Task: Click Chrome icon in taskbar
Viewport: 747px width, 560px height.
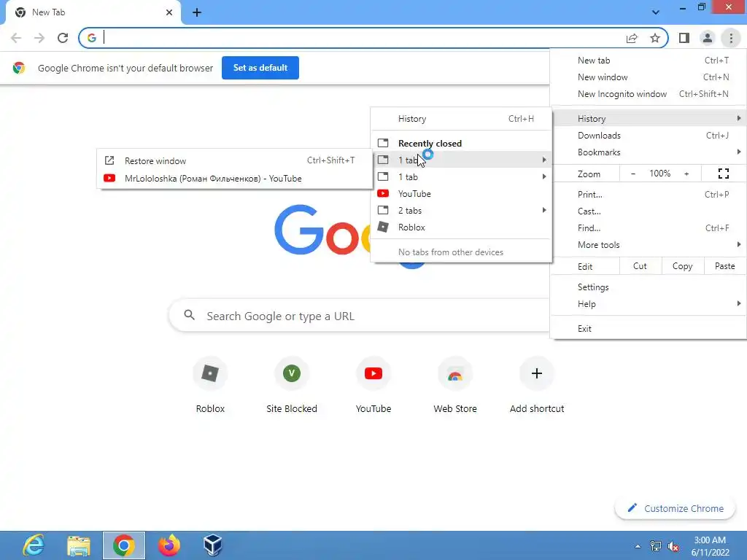Action: pyautogui.click(x=124, y=545)
